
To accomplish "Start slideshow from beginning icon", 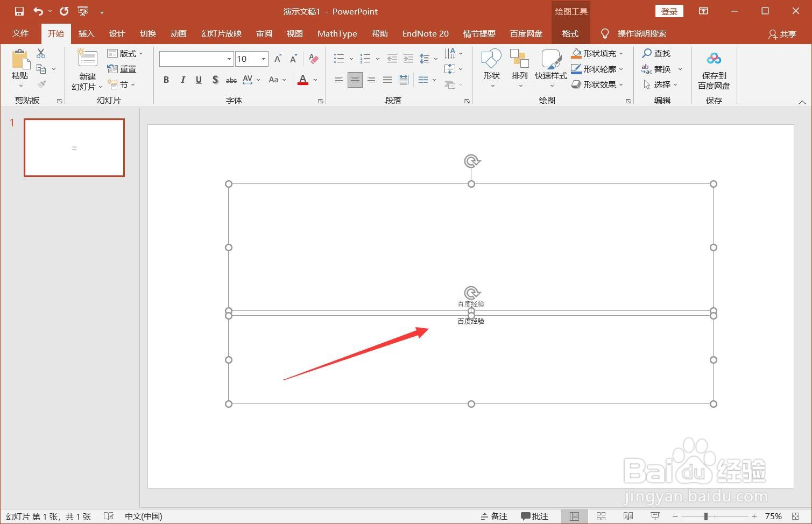I will 83,11.
